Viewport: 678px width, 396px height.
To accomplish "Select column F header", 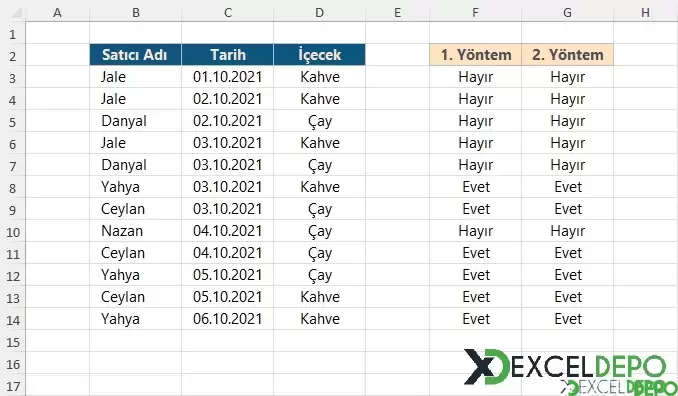I will click(x=476, y=13).
